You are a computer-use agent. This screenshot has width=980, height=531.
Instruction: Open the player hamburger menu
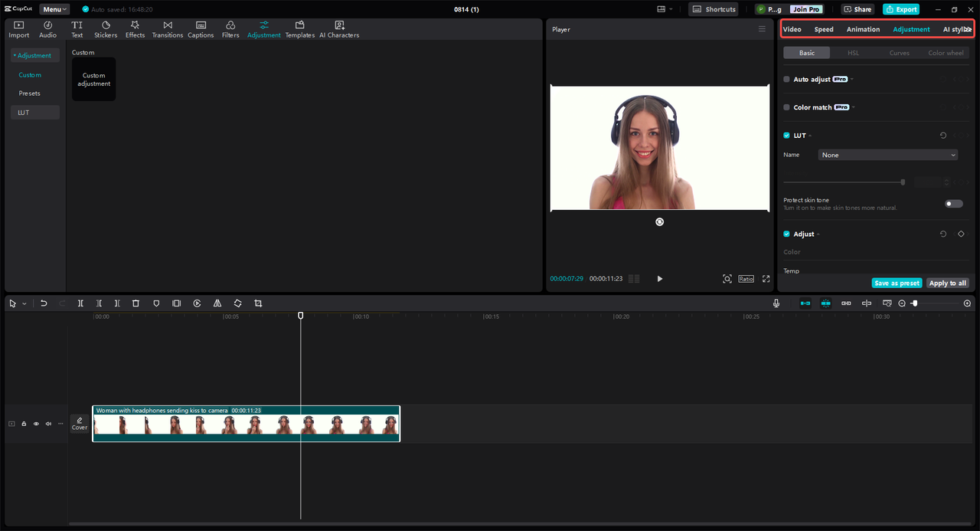coord(762,29)
